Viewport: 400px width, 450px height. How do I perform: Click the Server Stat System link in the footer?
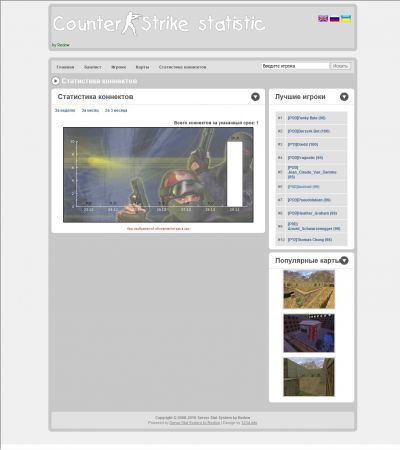point(195,423)
